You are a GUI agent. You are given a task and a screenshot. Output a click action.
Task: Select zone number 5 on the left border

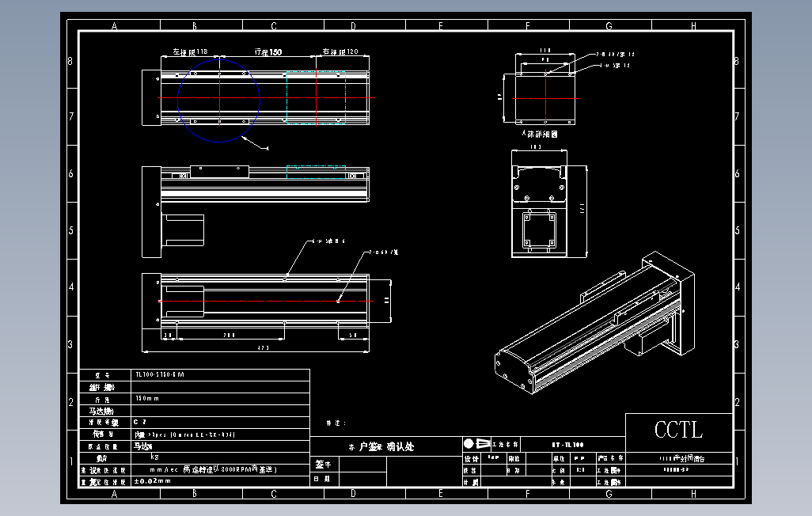(x=71, y=230)
